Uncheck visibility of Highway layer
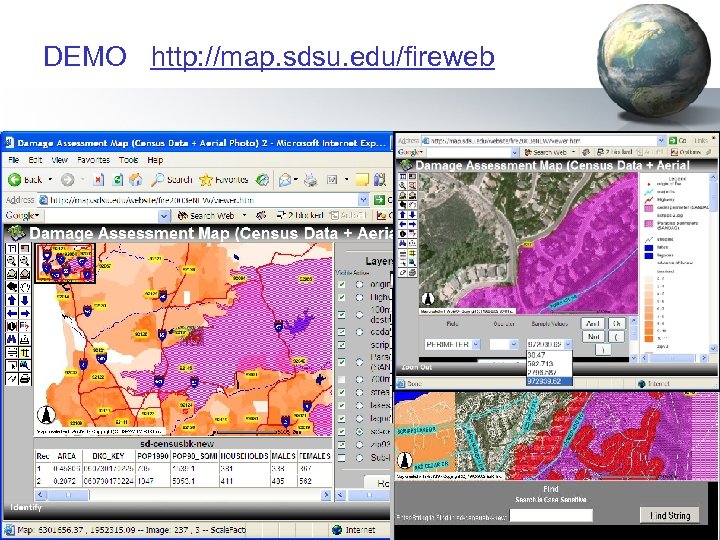The width and height of the screenshot is (720, 540). [x=342, y=298]
